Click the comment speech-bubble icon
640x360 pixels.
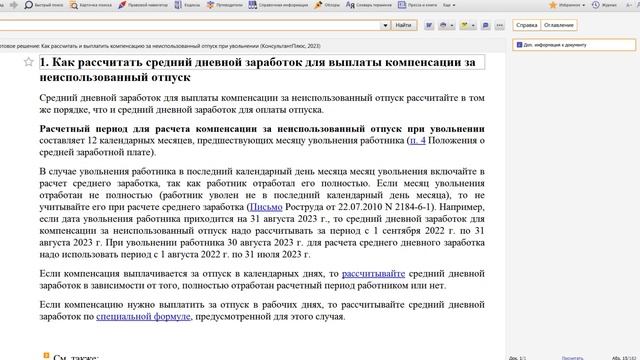(x=485, y=25)
